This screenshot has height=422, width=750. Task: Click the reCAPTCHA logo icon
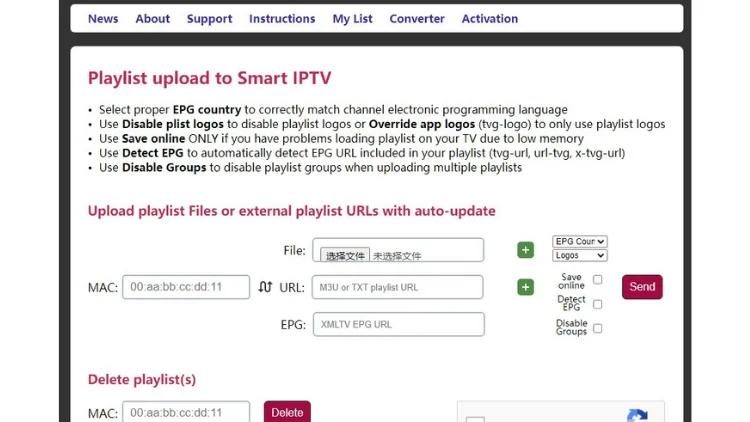[637, 415]
